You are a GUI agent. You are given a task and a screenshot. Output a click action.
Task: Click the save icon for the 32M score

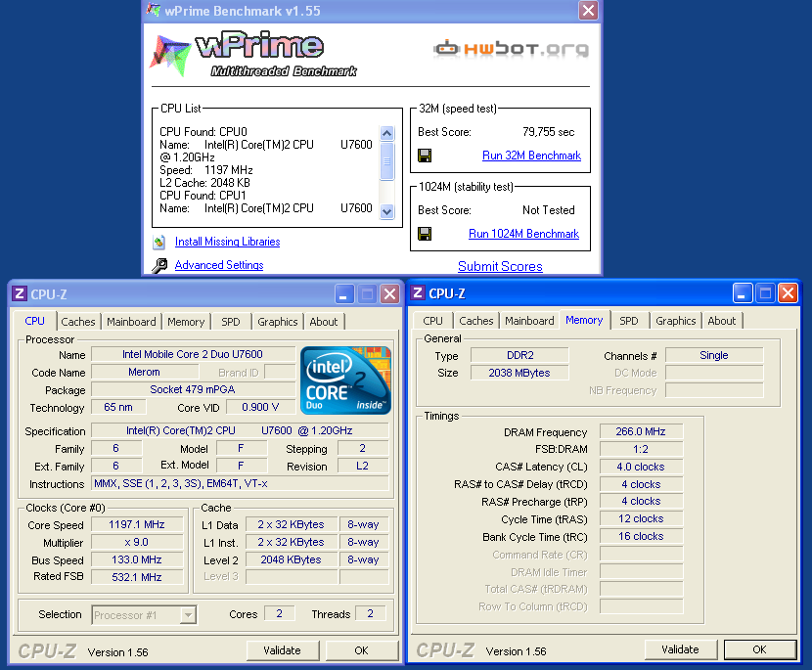(x=425, y=156)
